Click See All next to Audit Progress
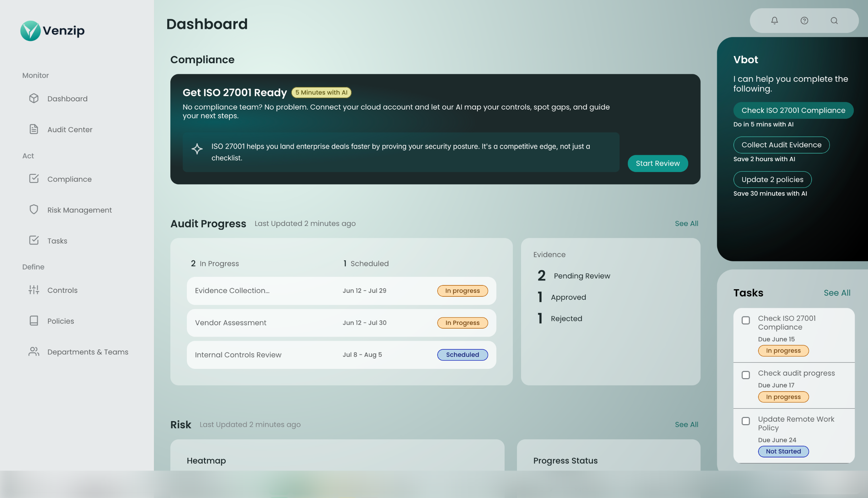The width and height of the screenshot is (868, 498). [x=686, y=224]
